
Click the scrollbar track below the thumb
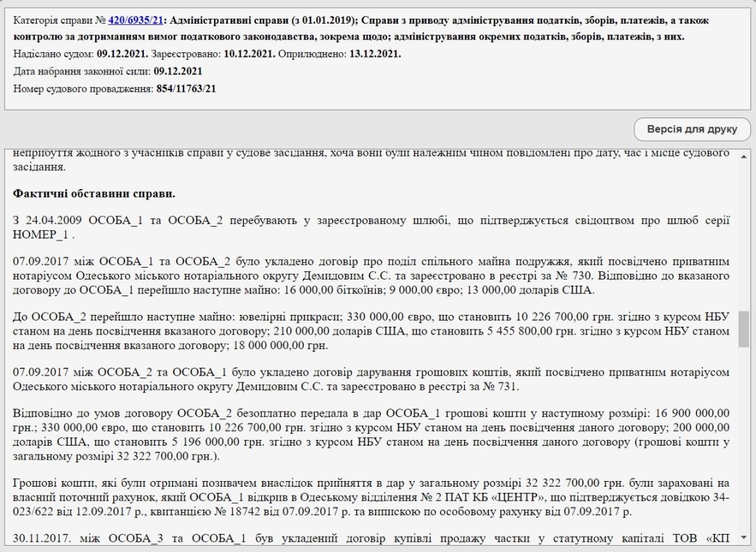[743, 445]
